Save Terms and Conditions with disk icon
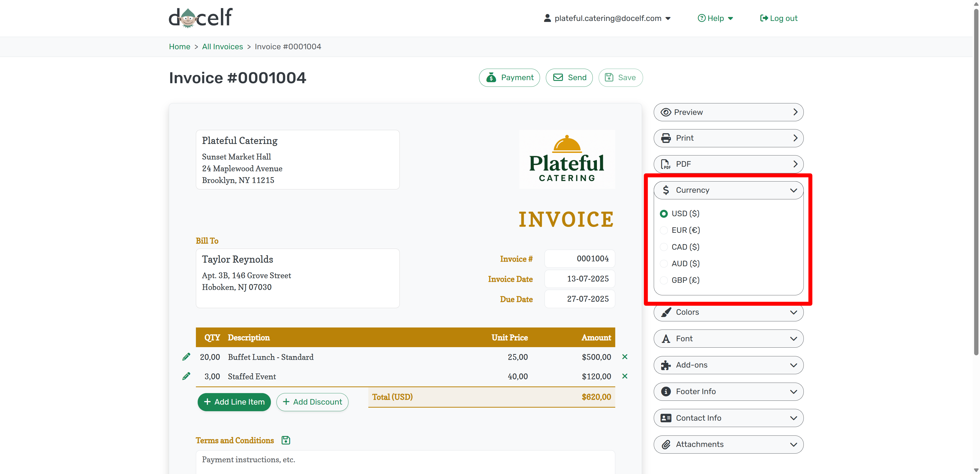This screenshot has width=980, height=474. pos(286,440)
